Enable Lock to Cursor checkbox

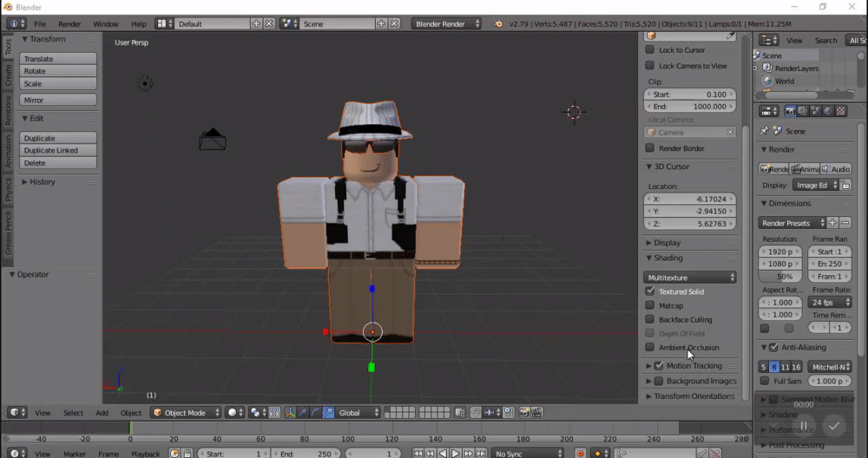pyautogui.click(x=650, y=49)
